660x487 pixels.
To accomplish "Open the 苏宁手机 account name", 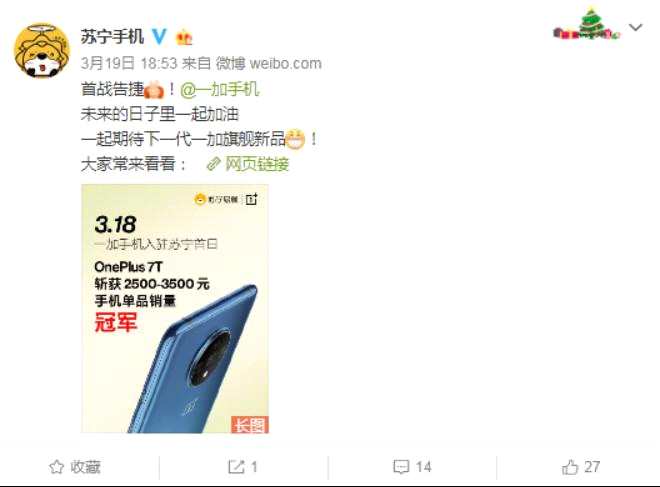I will coord(112,37).
